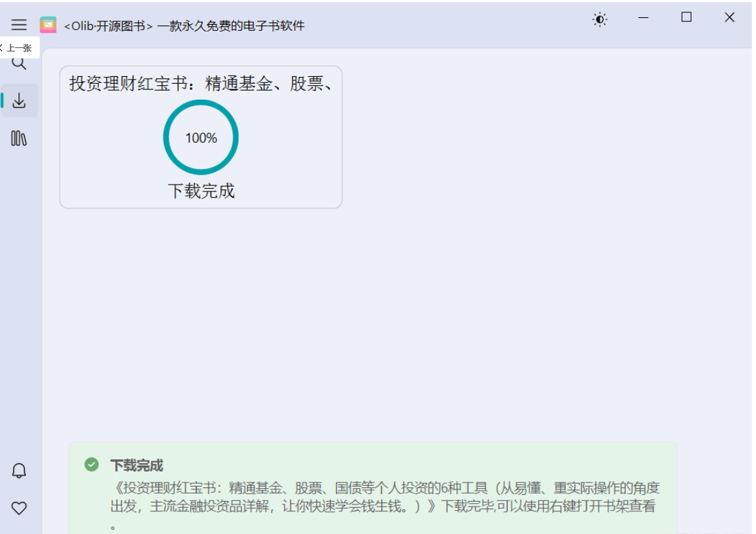Close the Olib window
Image resolution: width=756 pixels, height=534 pixels.
click(729, 18)
